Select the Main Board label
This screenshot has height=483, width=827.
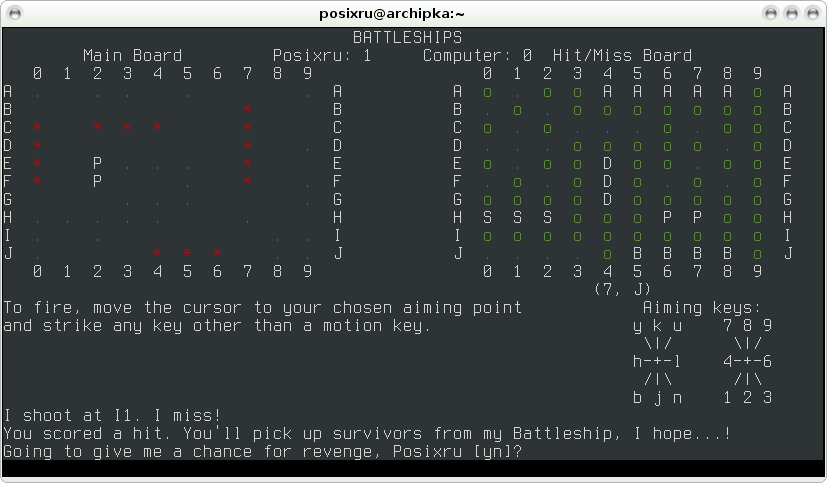click(132, 55)
